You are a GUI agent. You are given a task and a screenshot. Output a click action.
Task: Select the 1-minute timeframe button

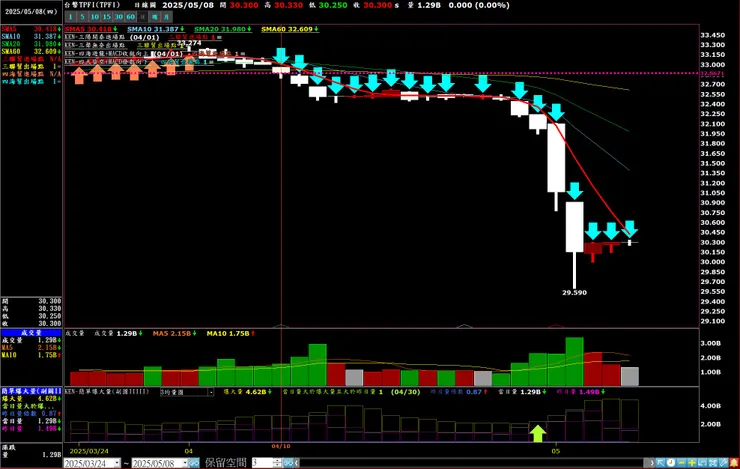click(x=70, y=17)
